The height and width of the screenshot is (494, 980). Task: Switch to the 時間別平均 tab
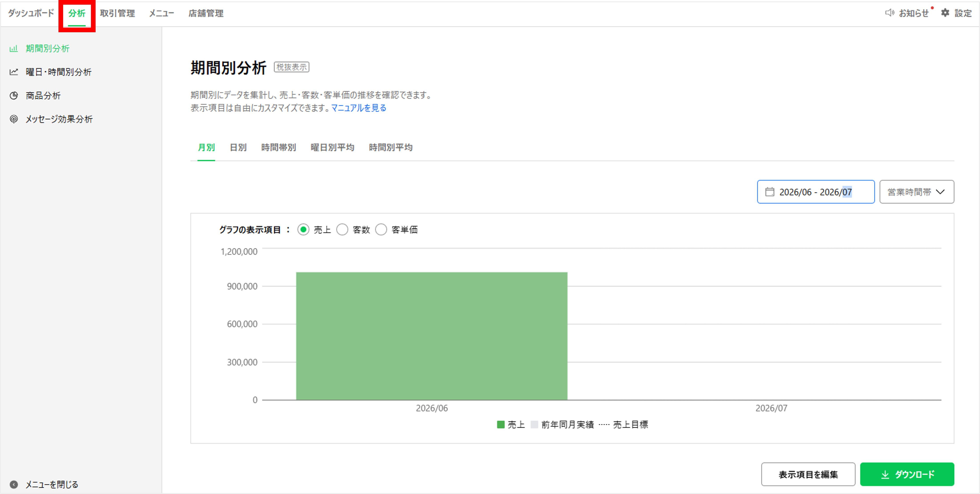pos(391,148)
